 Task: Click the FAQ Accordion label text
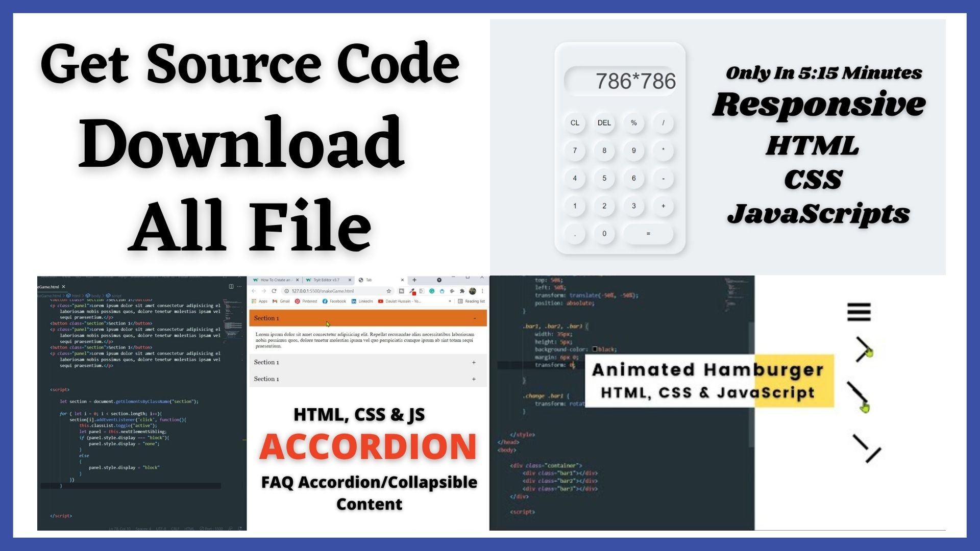coord(368,482)
